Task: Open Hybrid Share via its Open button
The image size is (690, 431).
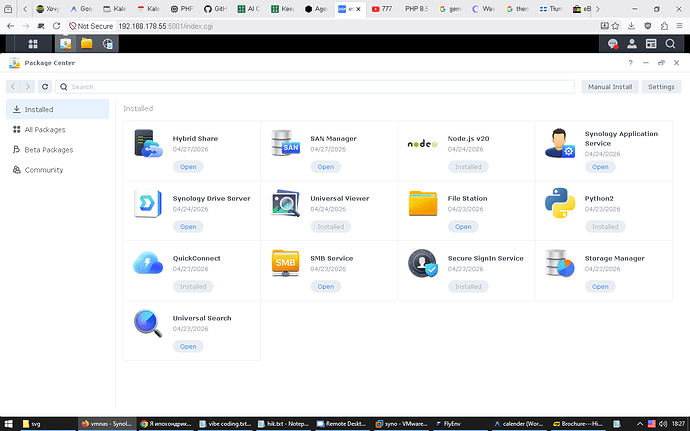Action: [x=188, y=167]
